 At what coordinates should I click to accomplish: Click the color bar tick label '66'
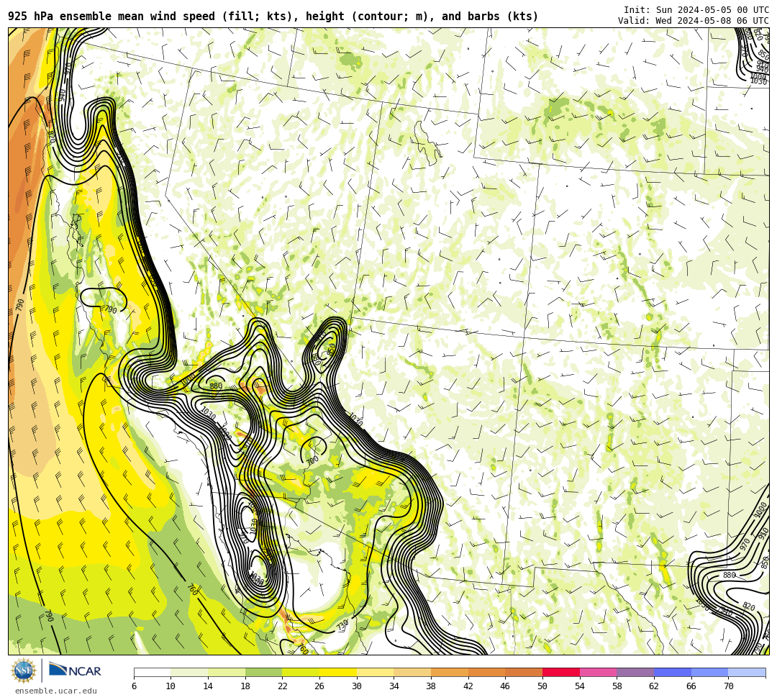click(x=691, y=686)
